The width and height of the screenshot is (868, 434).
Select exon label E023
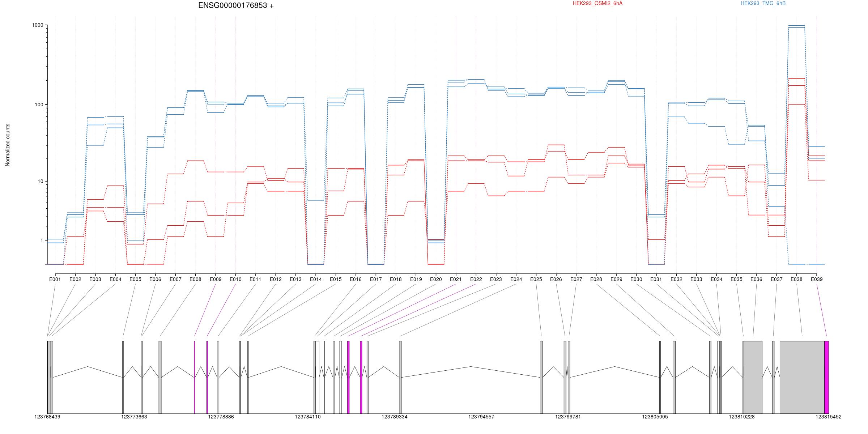coord(496,279)
